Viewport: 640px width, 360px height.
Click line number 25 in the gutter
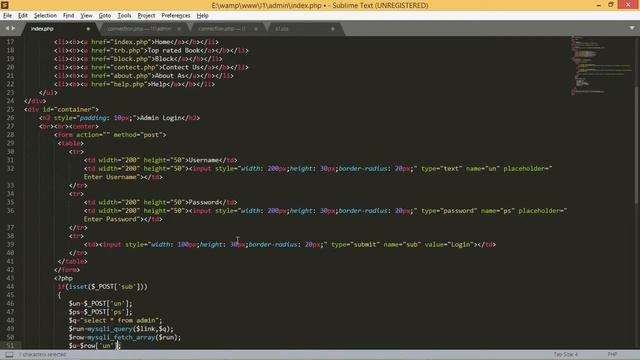(x=10, y=109)
